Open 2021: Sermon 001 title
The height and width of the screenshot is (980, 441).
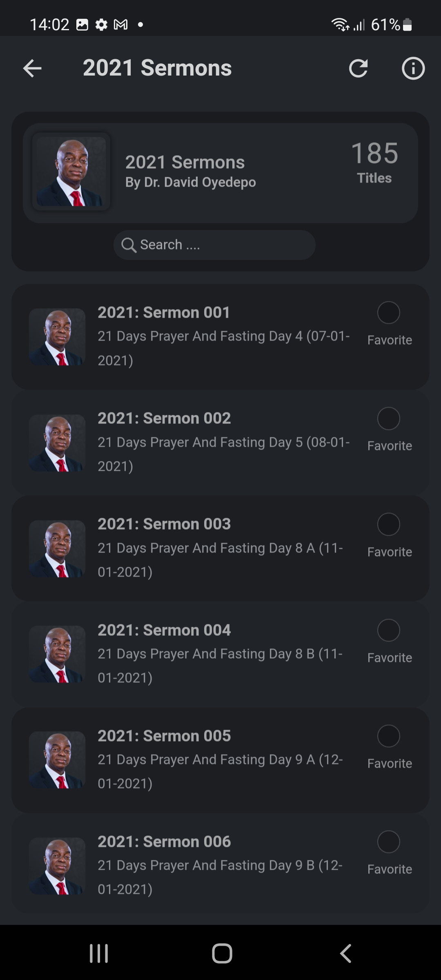(x=164, y=312)
